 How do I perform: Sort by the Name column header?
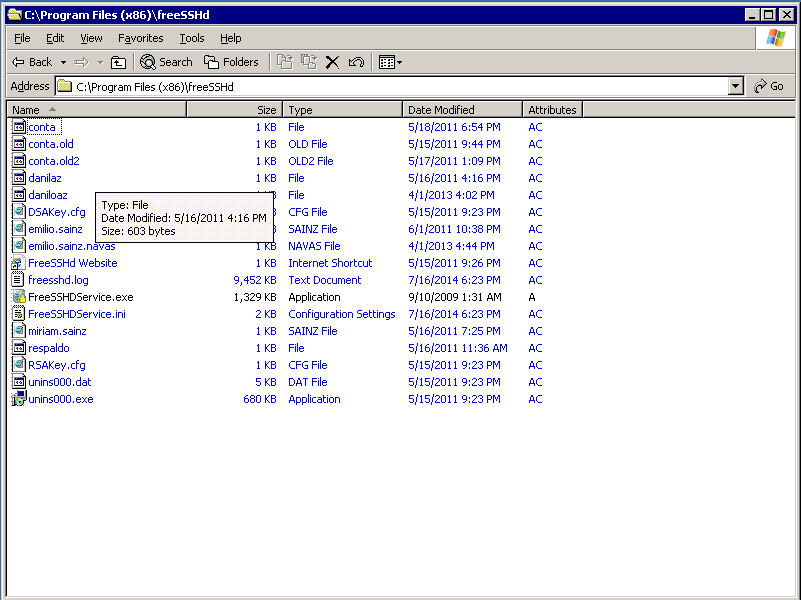click(x=97, y=110)
